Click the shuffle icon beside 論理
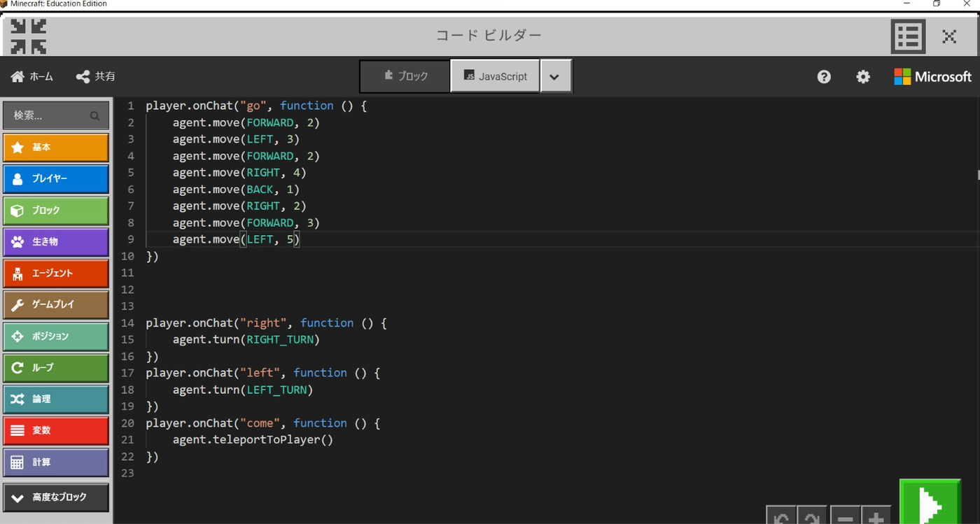Screen dimensions: 980x524 click(17, 399)
